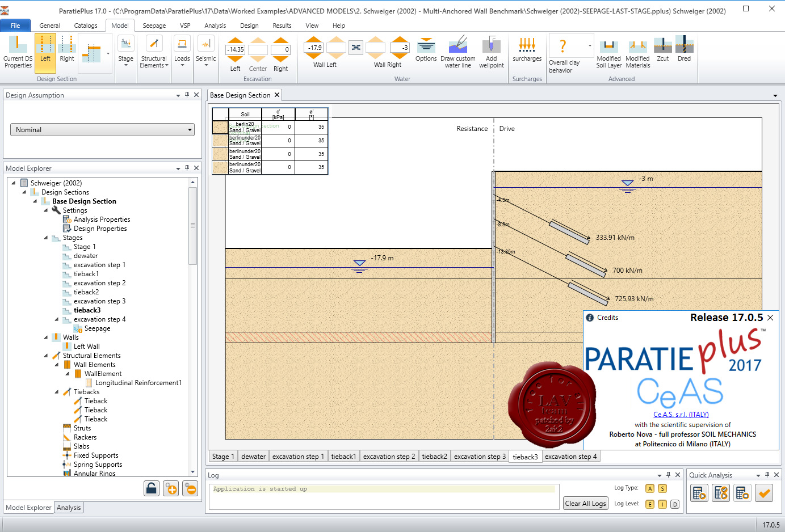Toggle Log Level E filter
785x532 pixels.
(x=650, y=504)
